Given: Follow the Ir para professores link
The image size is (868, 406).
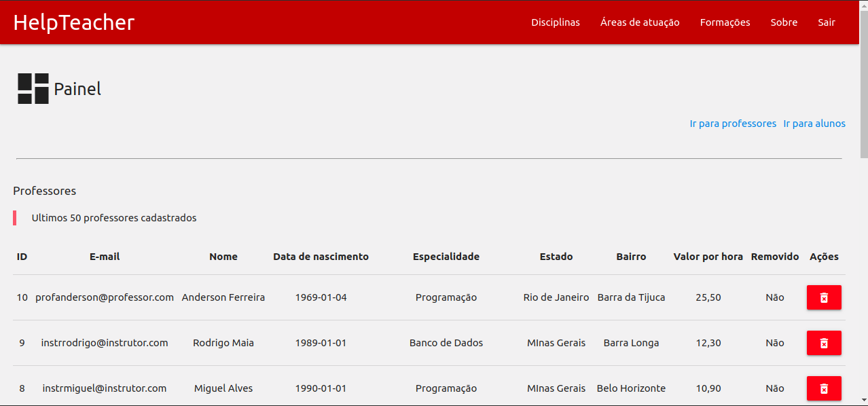Looking at the screenshot, I should pyautogui.click(x=733, y=124).
